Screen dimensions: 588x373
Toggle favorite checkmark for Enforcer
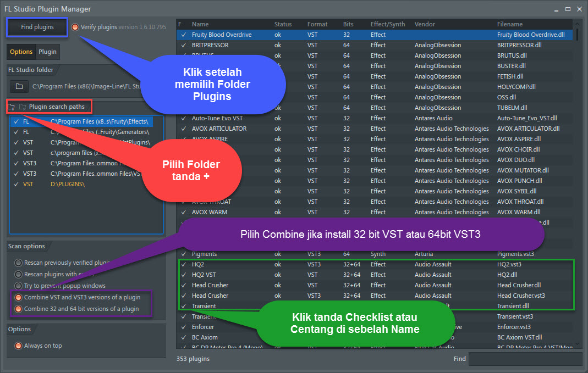point(183,327)
